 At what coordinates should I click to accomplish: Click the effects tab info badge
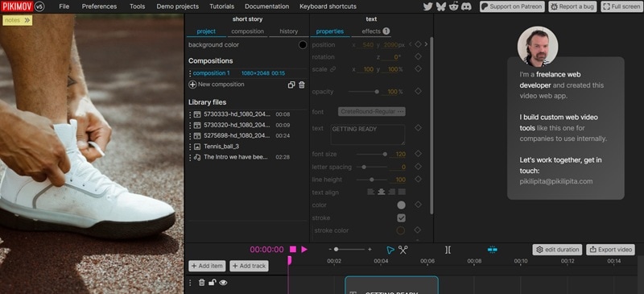pyautogui.click(x=386, y=31)
